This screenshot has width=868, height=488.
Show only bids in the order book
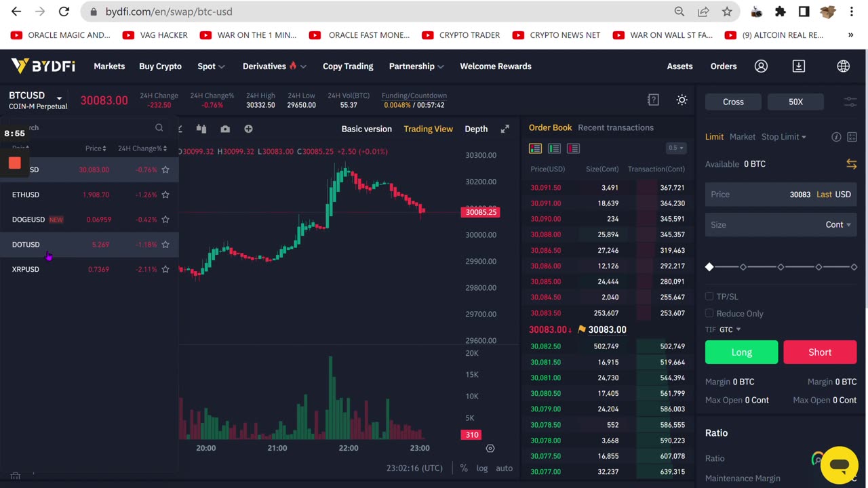tap(554, 148)
